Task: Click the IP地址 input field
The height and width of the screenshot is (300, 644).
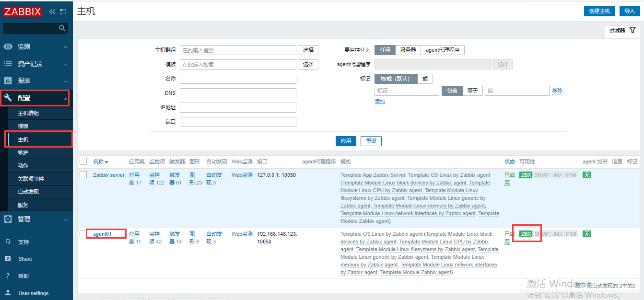Action: (238, 107)
